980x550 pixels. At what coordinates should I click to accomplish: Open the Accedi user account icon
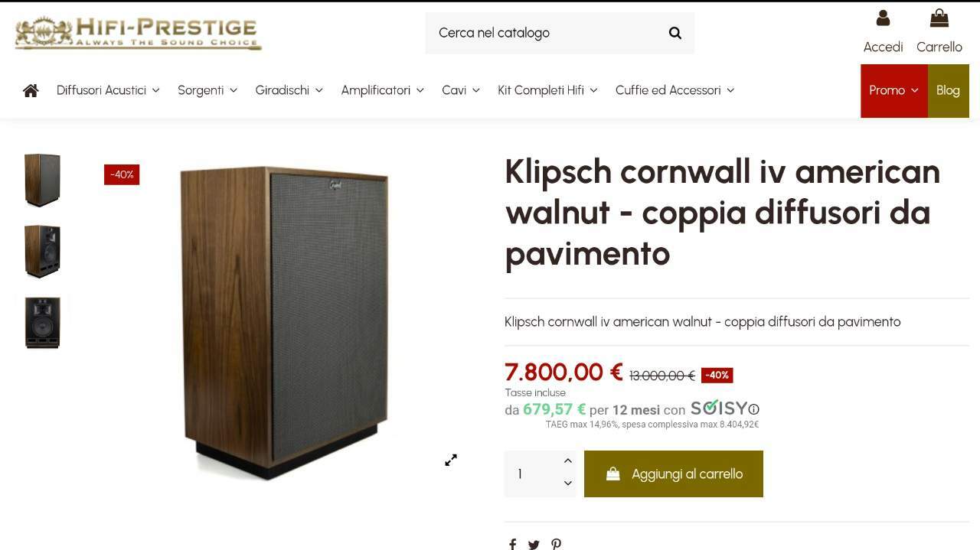(x=883, y=18)
